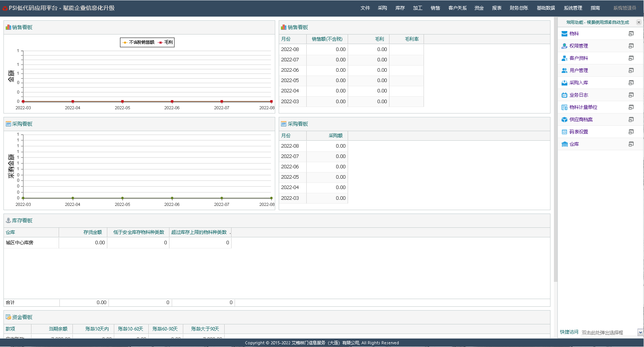Open 供应商档案 using its new-window icon
Screen dimensions: 644x347
(631, 120)
